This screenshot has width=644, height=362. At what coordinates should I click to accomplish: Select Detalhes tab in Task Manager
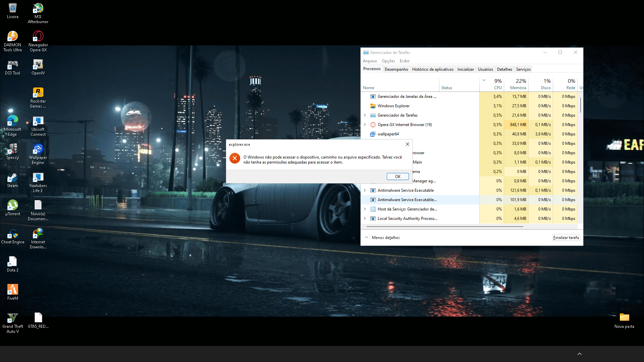[x=504, y=69]
